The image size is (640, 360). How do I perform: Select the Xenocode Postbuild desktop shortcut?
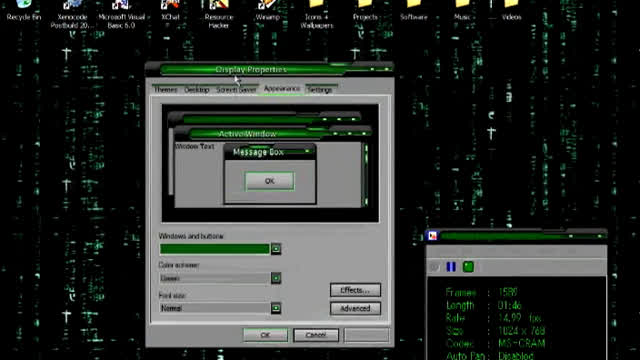[x=72, y=14]
